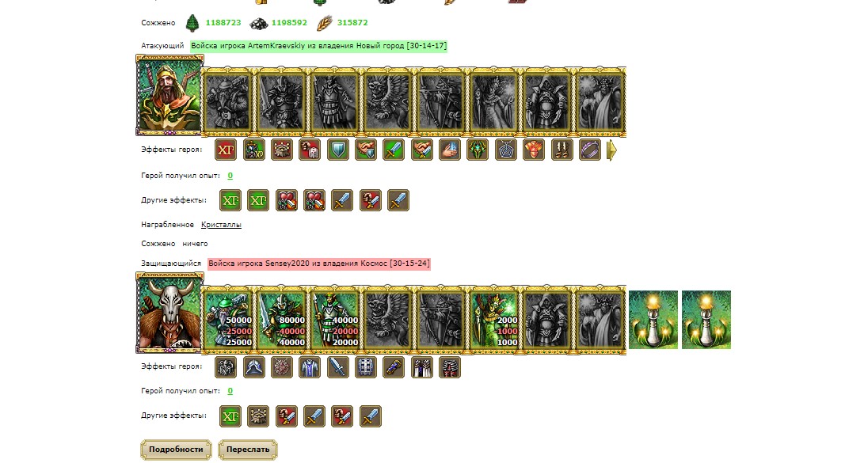Click the attacker's hero experience value link
The image size is (868, 463).
[230, 176]
